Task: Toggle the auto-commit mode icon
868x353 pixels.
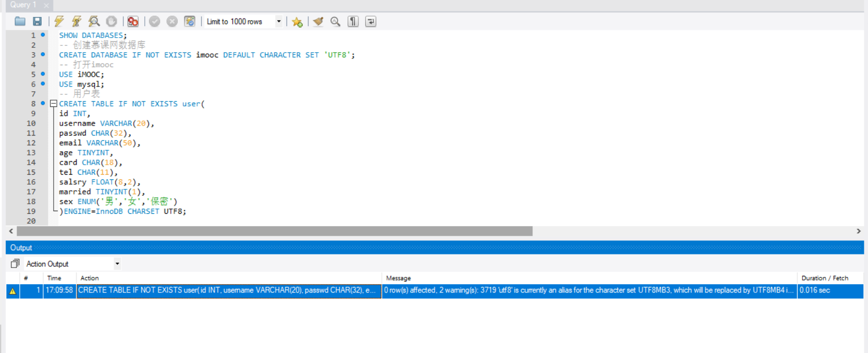Action: pos(190,21)
